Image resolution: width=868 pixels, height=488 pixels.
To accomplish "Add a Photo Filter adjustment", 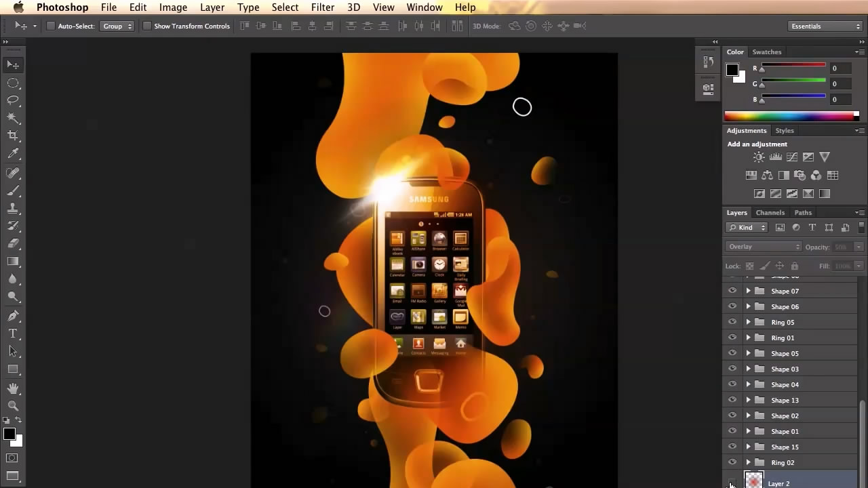I will tap(800, 175).
